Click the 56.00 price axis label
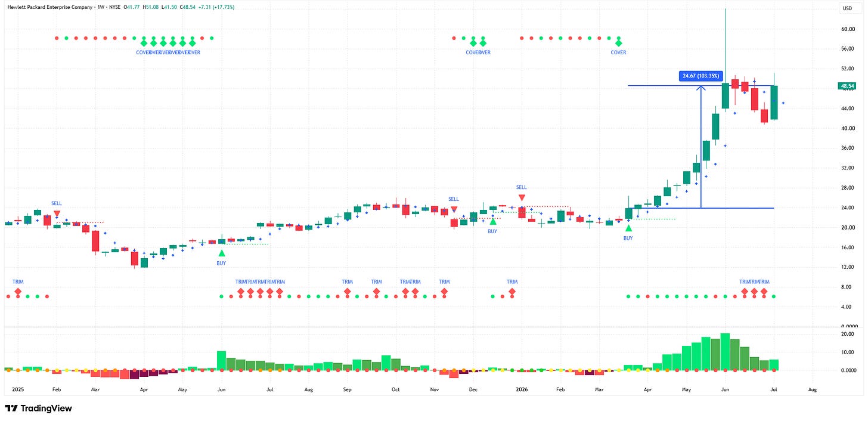 point(849,49)
